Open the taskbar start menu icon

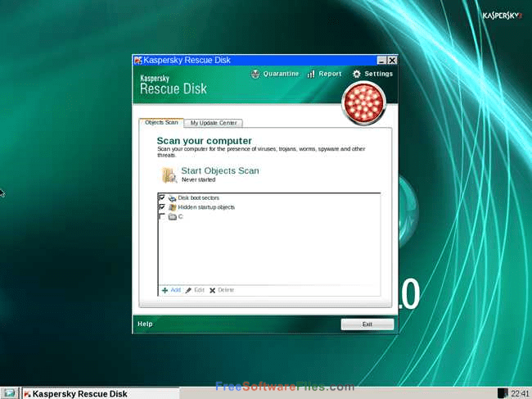(9, 393)
